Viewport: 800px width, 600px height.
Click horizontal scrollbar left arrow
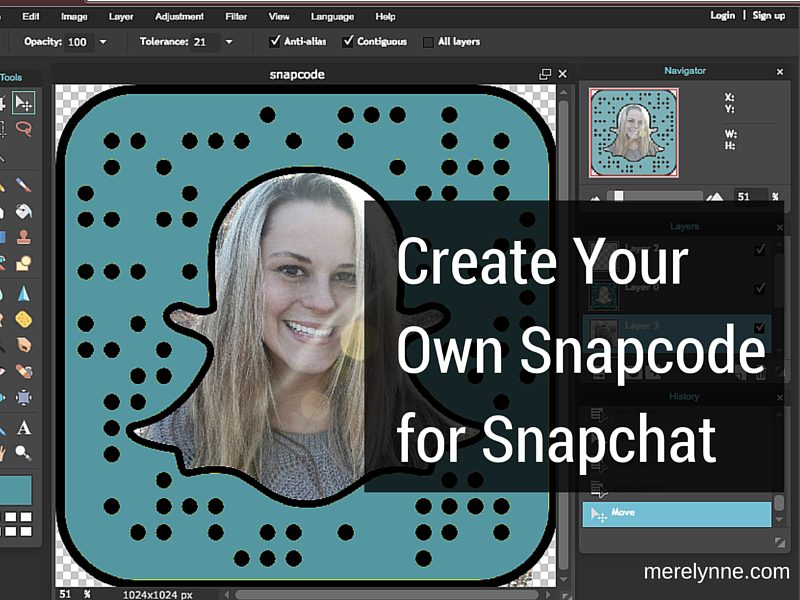click(x=226, y=594)
